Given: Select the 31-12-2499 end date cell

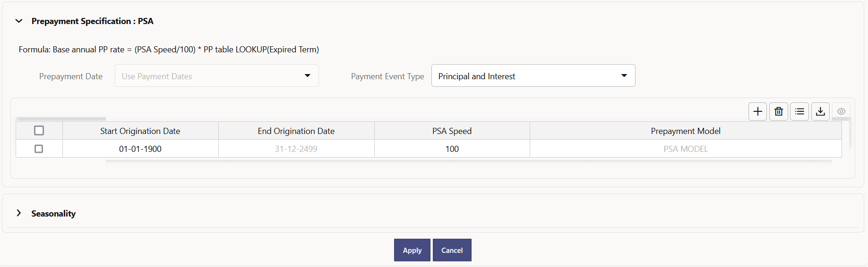Looking at the screenshot, I should pos(296,149).
